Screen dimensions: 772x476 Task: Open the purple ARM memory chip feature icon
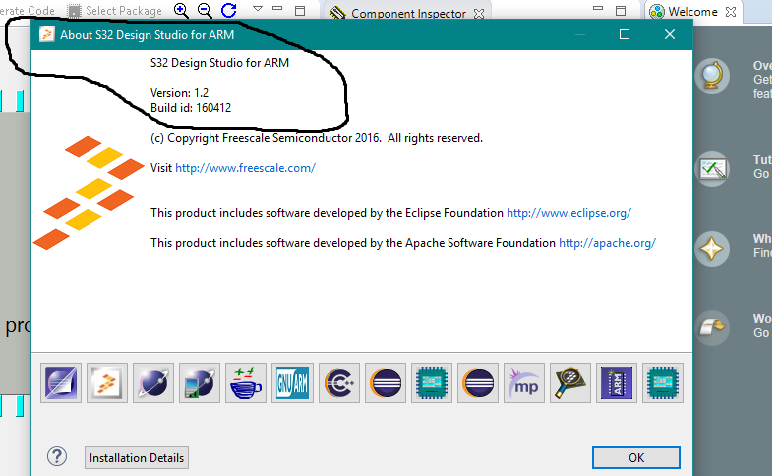click(x=616, y=383)
